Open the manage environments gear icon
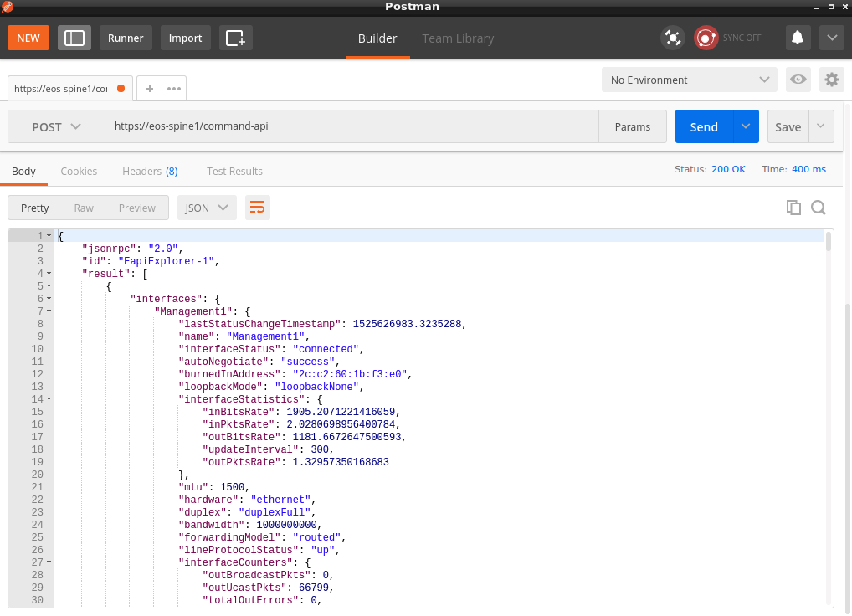Image resolution: width=852 pixels, height=616 pixels. (x=831, y=80)
